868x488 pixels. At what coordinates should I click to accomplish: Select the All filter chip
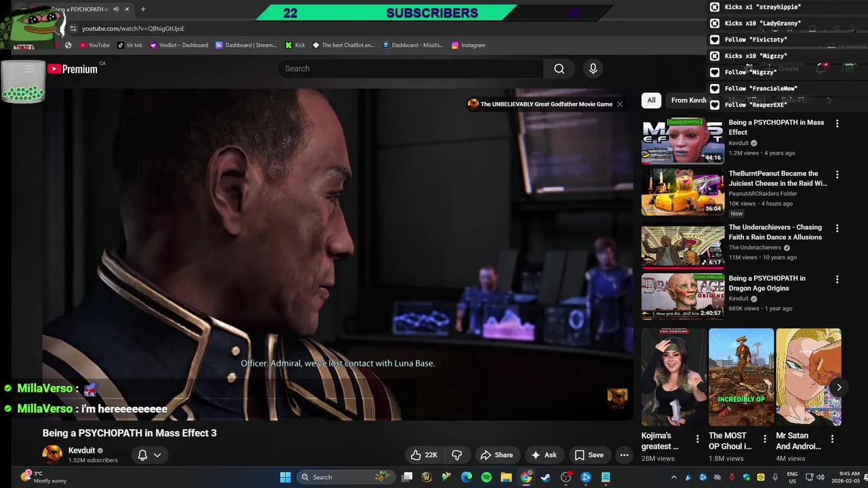[651, 100]
